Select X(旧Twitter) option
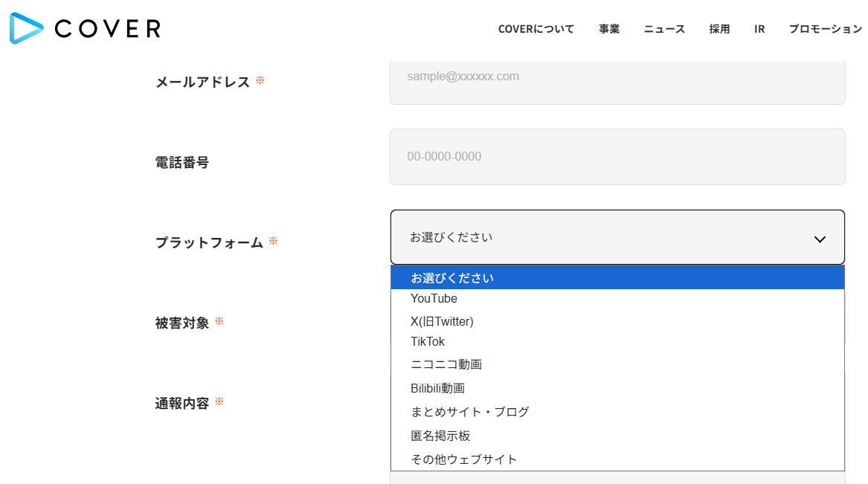Viewport: 868px width, 484px height. (x=442, y=321)
